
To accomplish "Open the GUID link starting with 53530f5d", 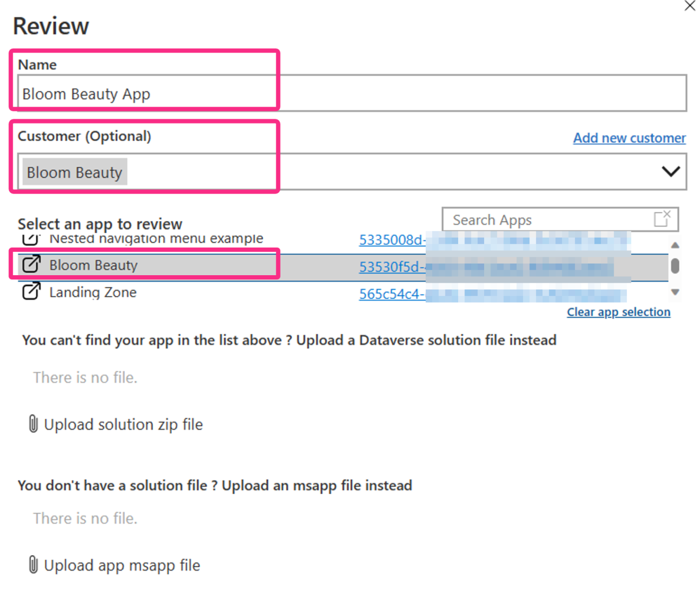I will click(x=392, y=267).
